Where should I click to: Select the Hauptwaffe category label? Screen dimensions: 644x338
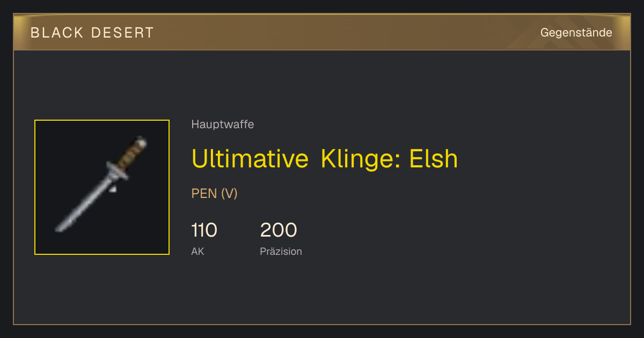(x=223, y=124)
